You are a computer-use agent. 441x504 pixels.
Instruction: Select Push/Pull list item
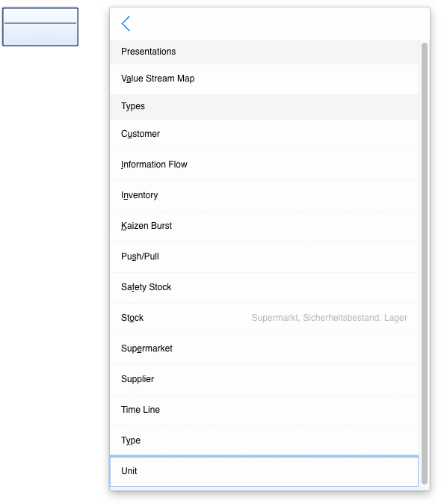[265, 256]
